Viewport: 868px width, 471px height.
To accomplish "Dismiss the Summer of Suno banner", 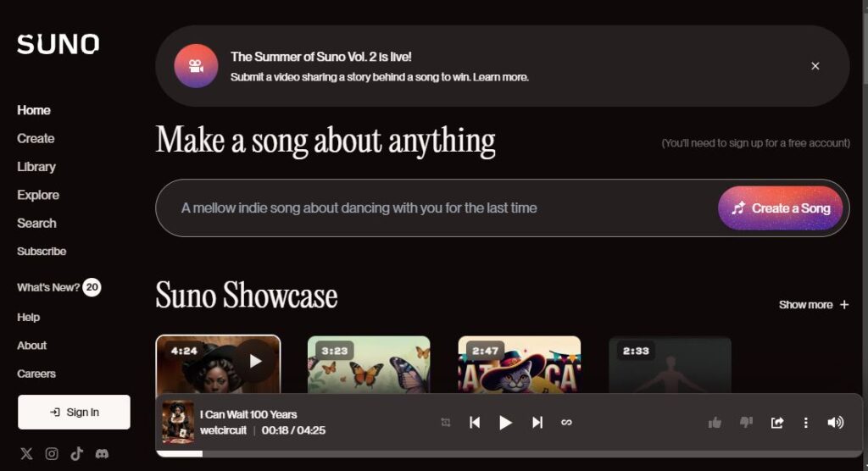I will point(815,66).
